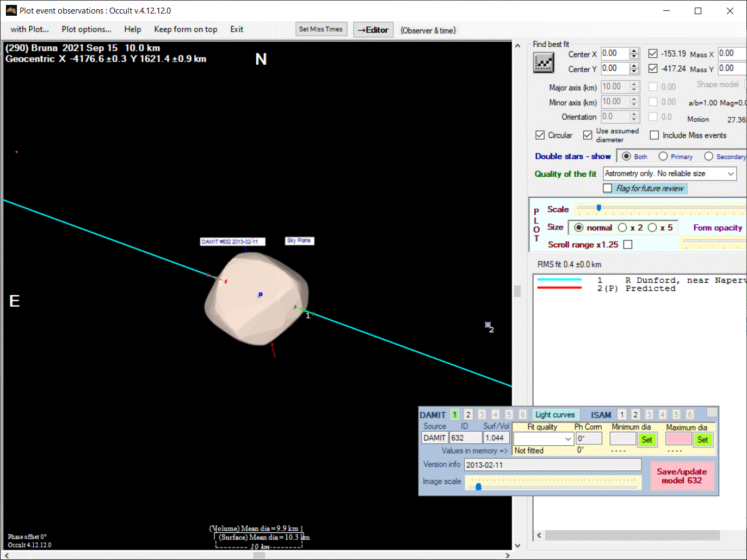The height and width of the screenshot is (560, 747).
Task: Click the Maximum dia pink input field
Action: pyautogui.click(x=678, y=438)
